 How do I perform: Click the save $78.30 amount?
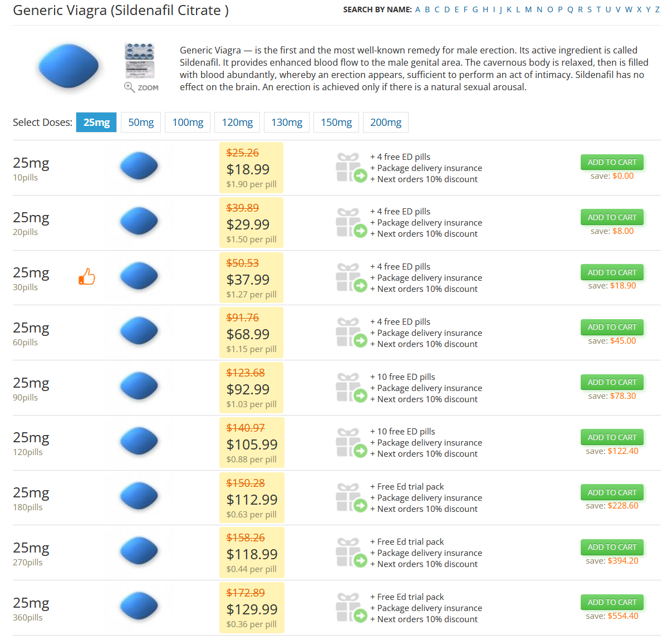pyautogui.click(x=623, y=396)
